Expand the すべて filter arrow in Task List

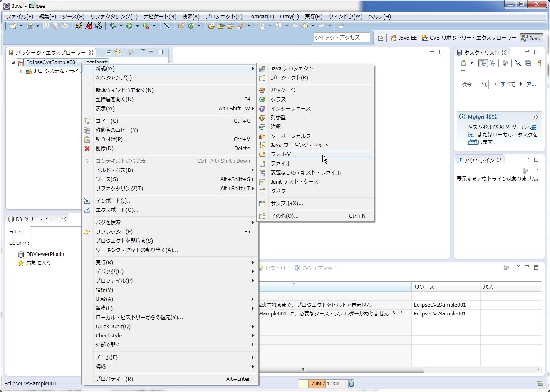point(495,84)
